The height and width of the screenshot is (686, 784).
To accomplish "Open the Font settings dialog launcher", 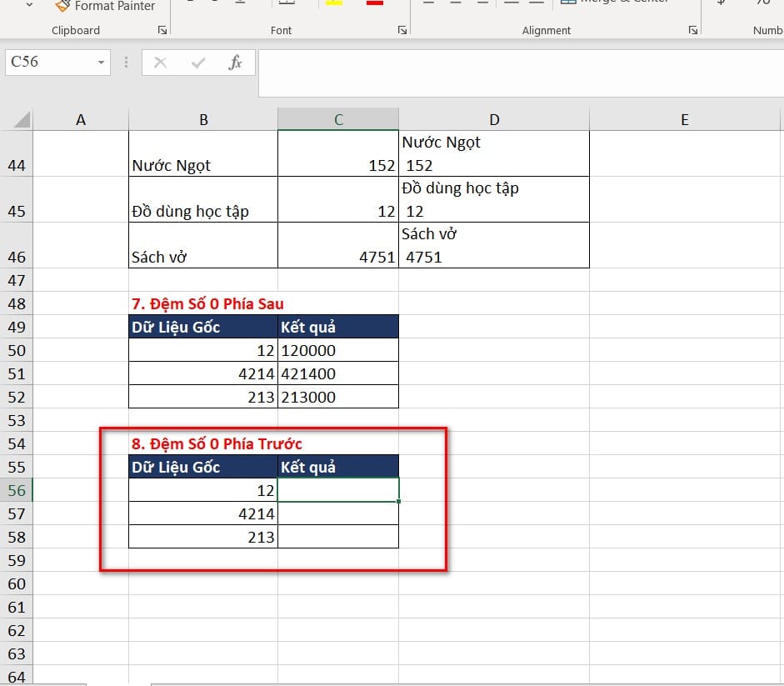I will click(x=402, y=30).
